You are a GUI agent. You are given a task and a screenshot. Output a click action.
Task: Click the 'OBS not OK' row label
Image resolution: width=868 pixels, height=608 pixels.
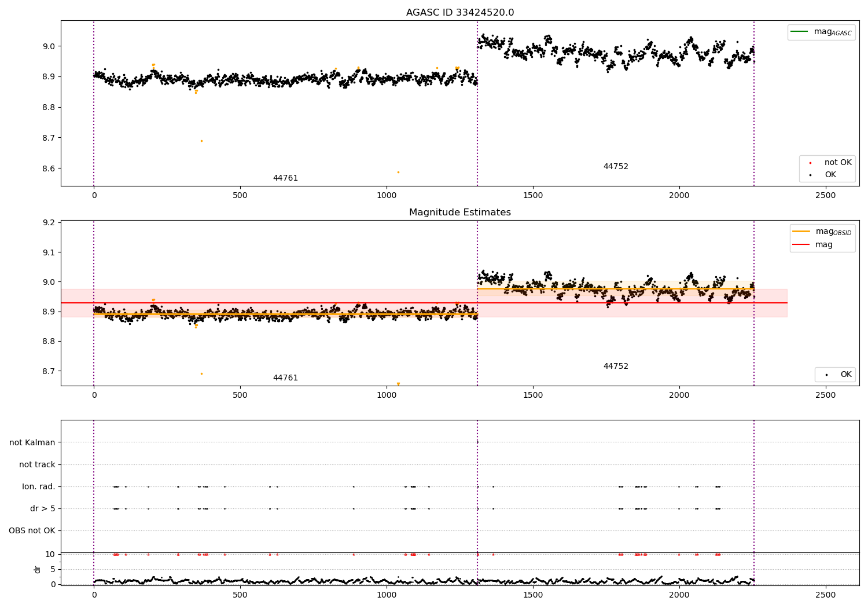pyautogui.click(x=32, y=530)
